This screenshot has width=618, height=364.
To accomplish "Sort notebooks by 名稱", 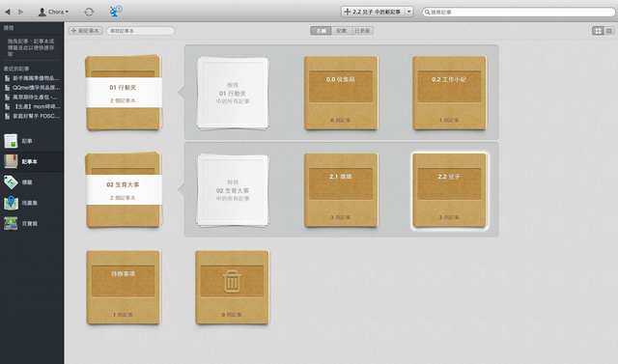I will pyautogui.click(x=321, y=31).
